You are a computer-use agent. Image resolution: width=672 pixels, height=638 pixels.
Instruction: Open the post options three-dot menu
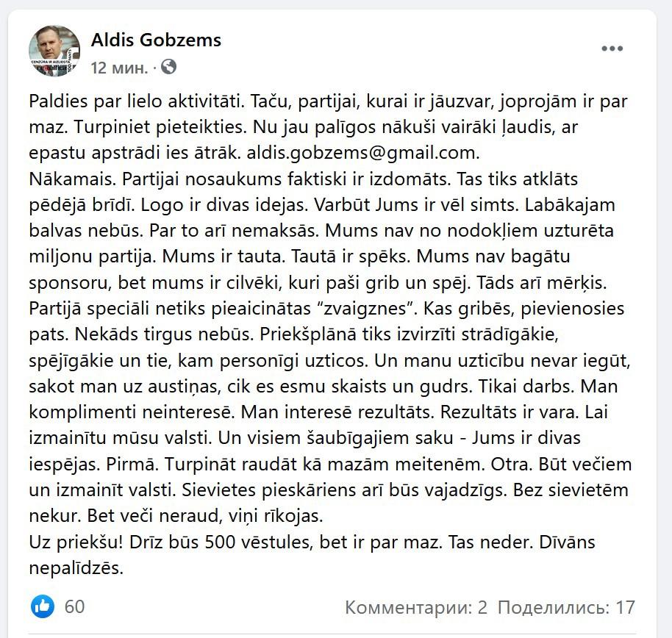point(612,49)
